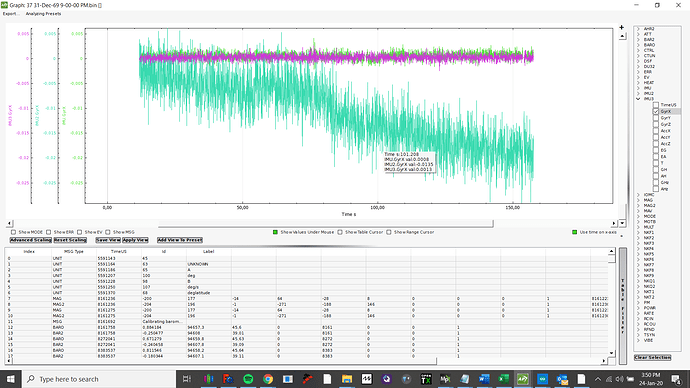Viewport: 690px width, 388px height.
Task: Show hidden system tray icons
Action: pyautogui.click(x=598, y=379)
